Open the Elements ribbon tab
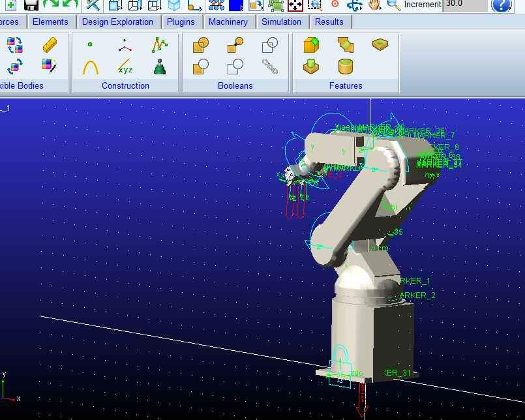This screenshot has height=420, width=525. [x=50, y=22]
